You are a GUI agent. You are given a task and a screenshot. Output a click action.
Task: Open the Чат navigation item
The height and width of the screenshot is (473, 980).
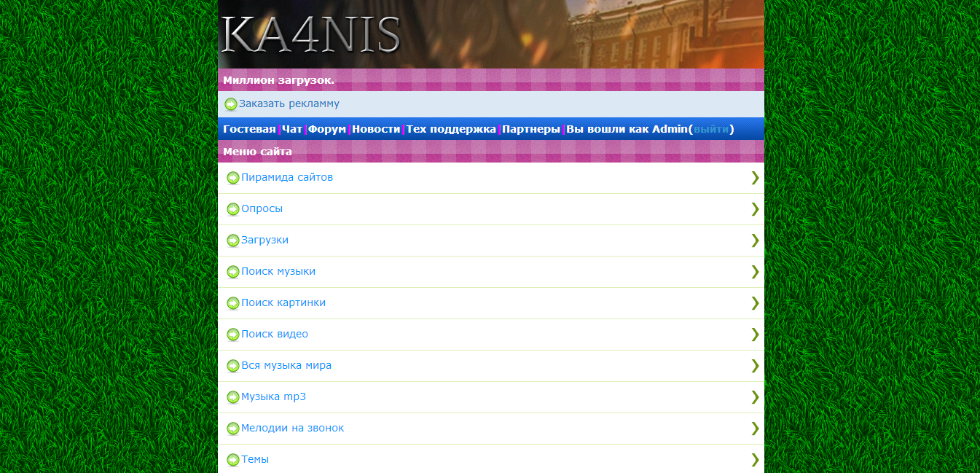click(291, 129)
